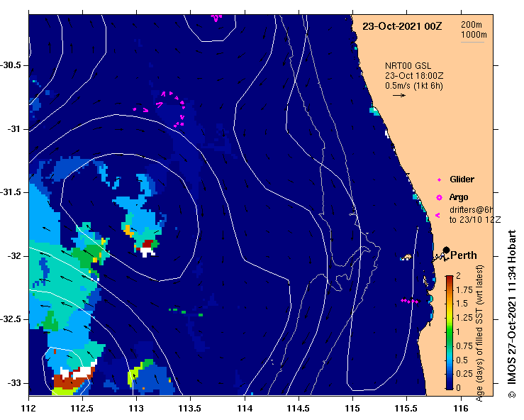The height and width of the screenshot is (420, 524).
Task: Click the color bar value 0.25
Action: [464, 374]
